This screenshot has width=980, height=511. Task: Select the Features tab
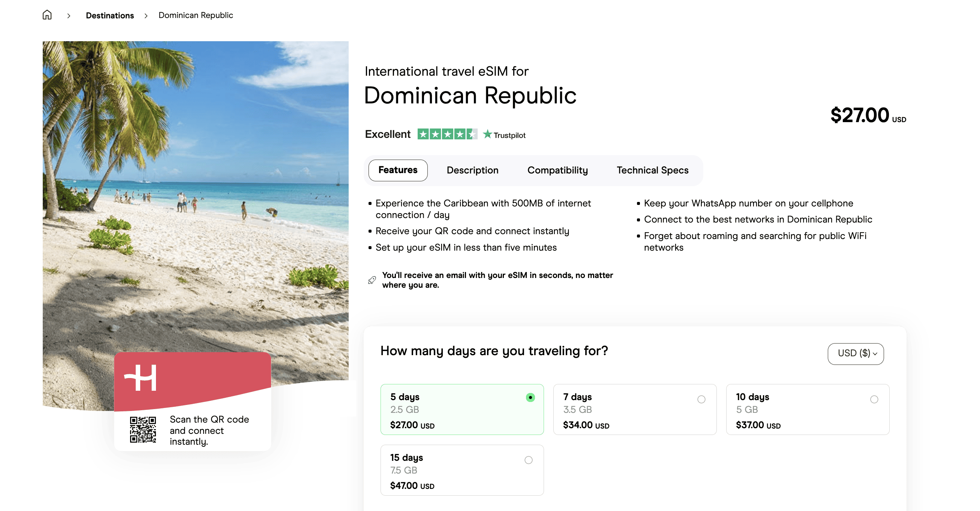click(x=397, y=170)
